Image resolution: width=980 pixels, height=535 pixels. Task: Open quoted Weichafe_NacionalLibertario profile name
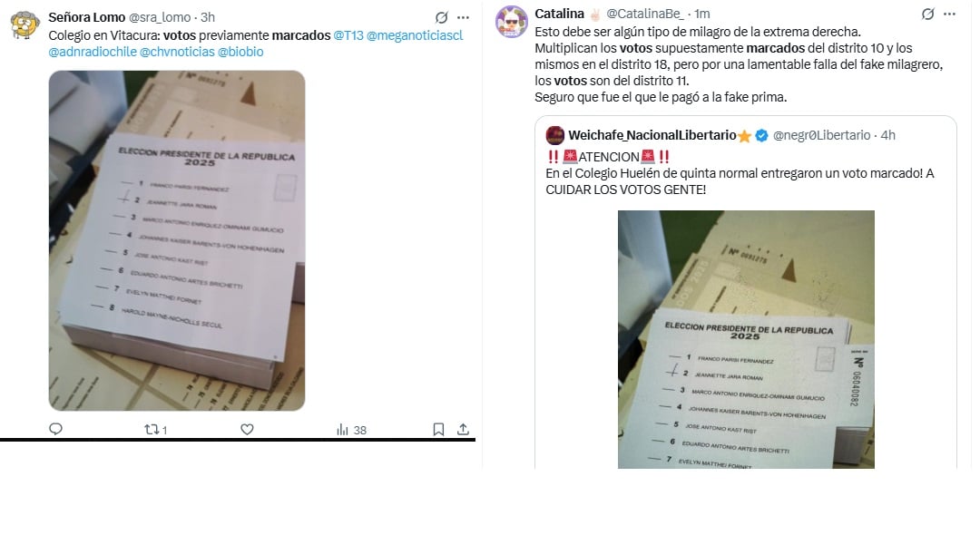coord(652,135)
